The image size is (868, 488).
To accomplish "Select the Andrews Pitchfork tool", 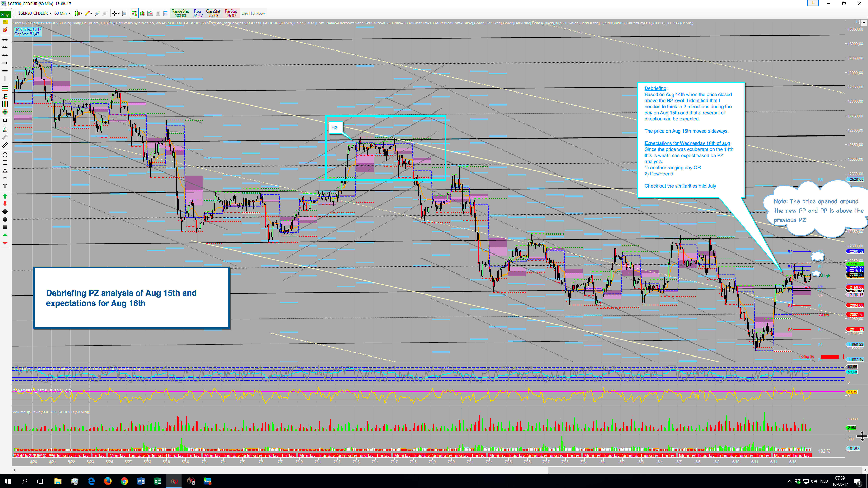I will [5, 121].
